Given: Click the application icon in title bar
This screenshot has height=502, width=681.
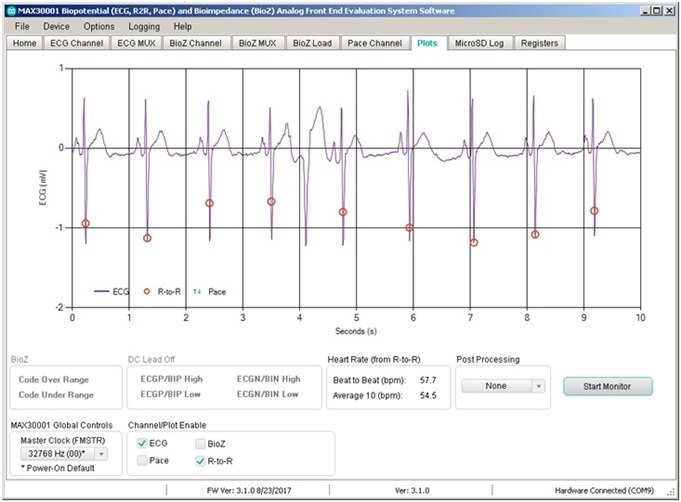Looking at the screenshot, I should 11,11.
